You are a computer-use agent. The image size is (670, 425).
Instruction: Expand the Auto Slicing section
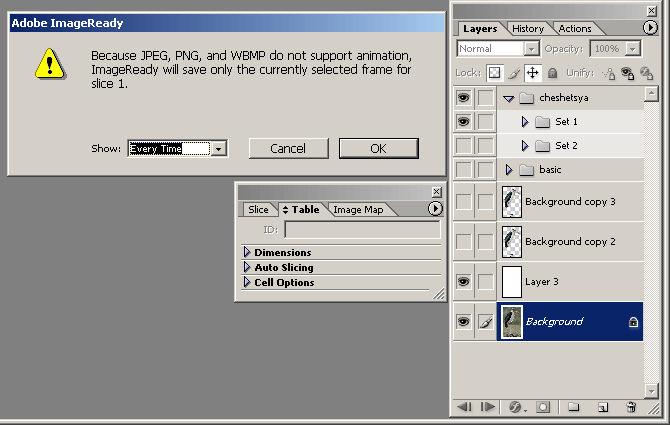click(247, 267)
